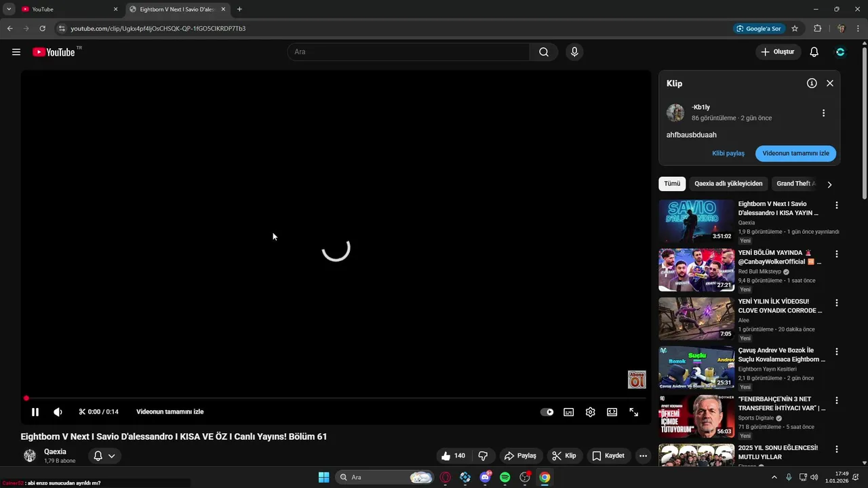
Task: Start voice search with the microphone
Action: click(x=574, y=52)
